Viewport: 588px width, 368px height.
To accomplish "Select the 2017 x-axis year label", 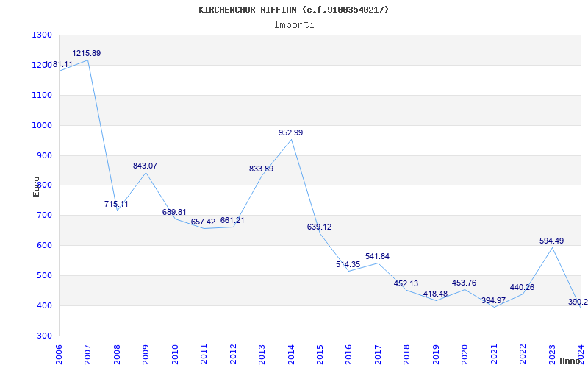I will [378, 354].
